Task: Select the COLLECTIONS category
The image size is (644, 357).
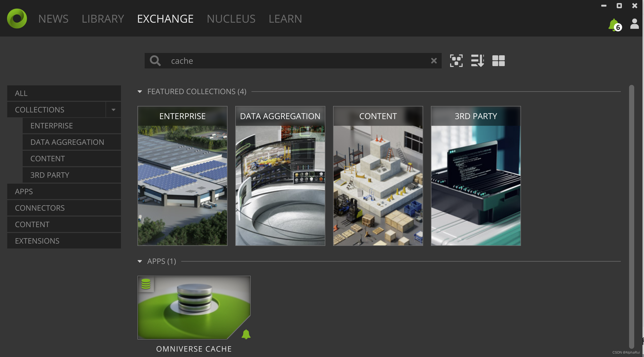Action: point(56,110)
